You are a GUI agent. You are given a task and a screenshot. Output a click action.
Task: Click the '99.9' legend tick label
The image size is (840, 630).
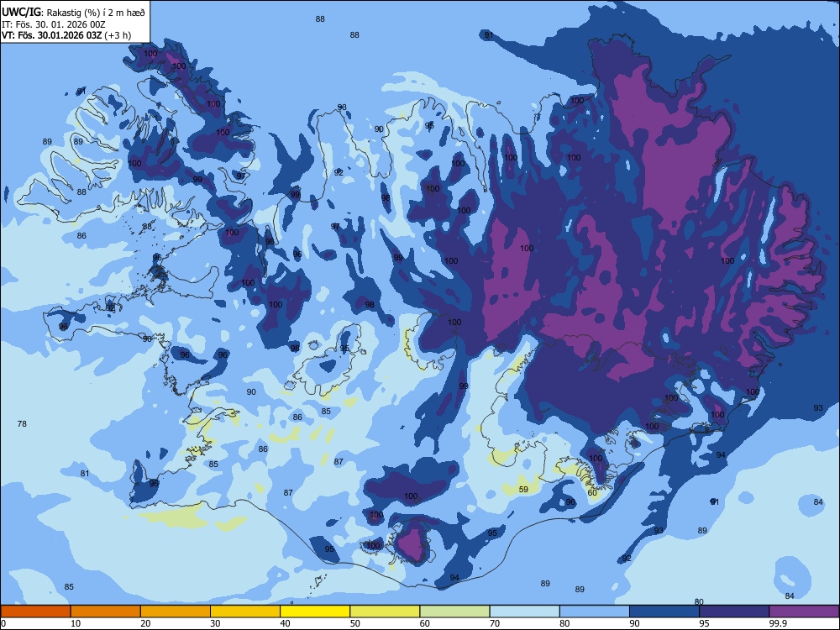point(777,623)
